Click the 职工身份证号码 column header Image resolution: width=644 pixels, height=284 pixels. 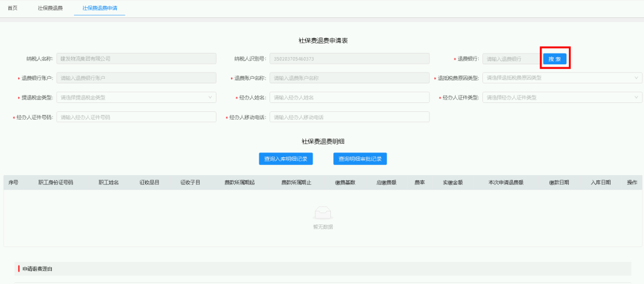55,183
